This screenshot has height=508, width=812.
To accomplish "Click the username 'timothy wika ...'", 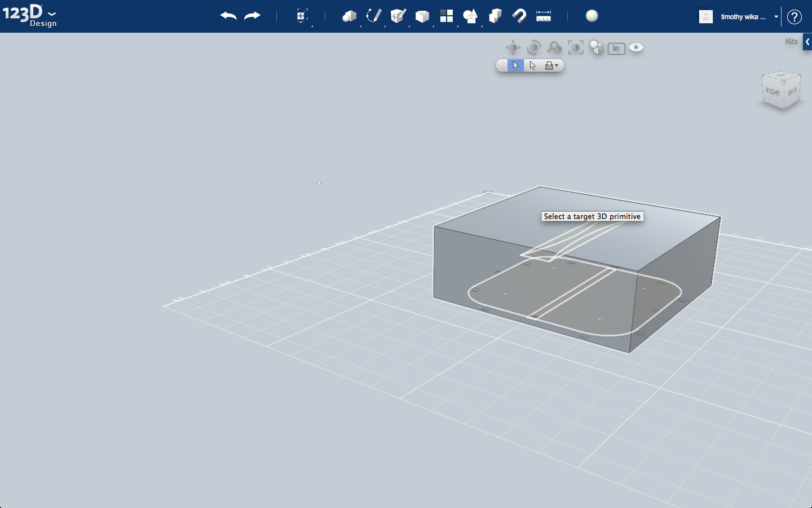I will point(743,17).
